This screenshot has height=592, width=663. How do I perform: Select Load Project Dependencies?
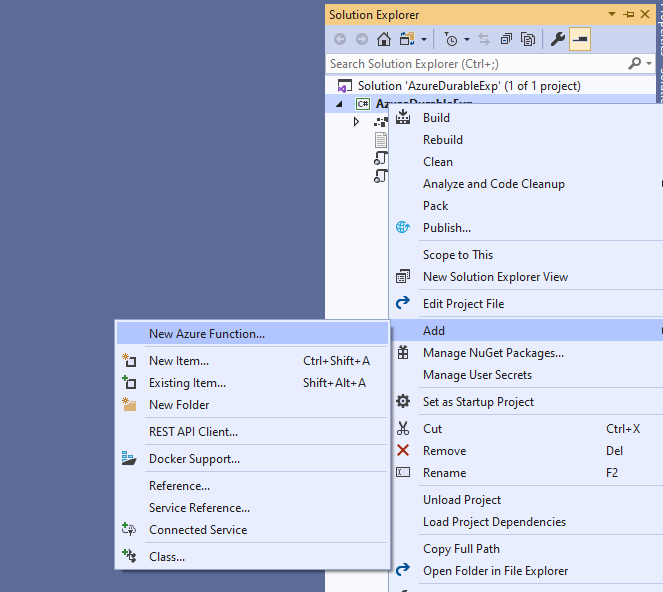pos(494,522)
